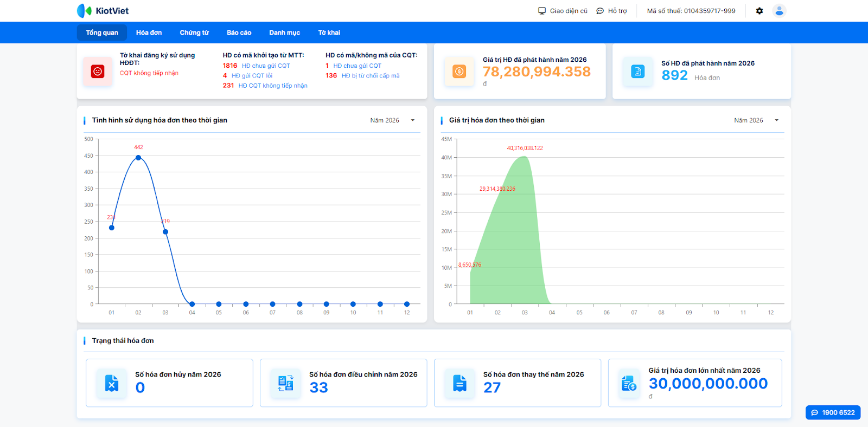
Task: Click the blue issued invoices document icon
Action: [x=638, y=71]
